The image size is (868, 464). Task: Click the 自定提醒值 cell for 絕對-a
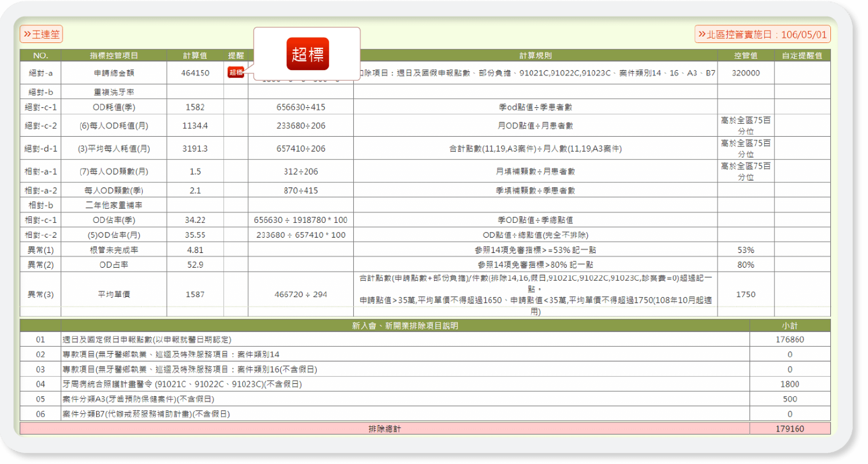(x=802, y=73)
